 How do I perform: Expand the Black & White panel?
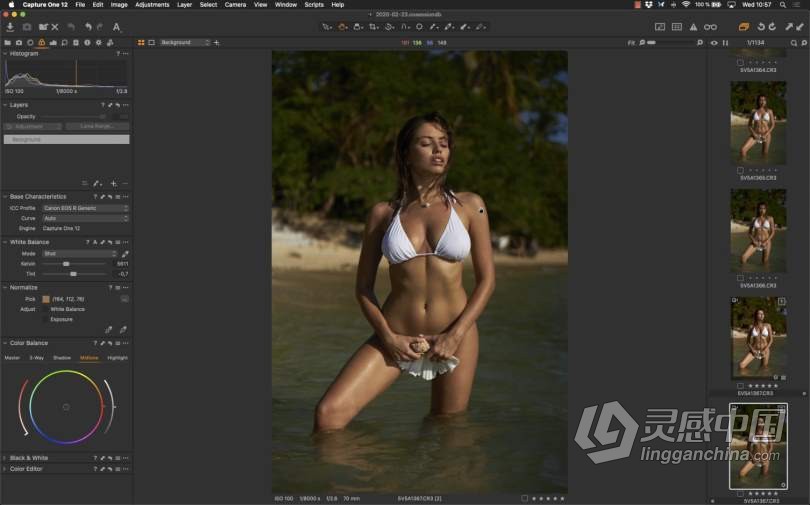point(5,458)
